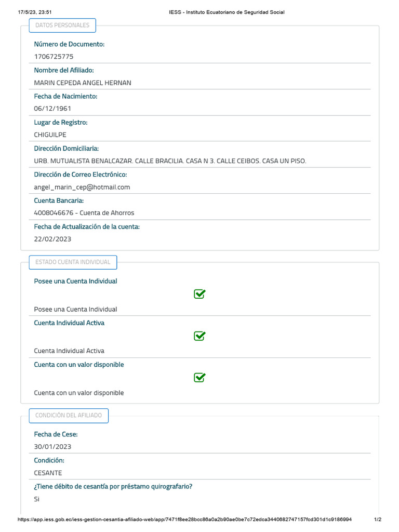Click the Cuenta con un valor disponible checkmark
Image resolution: width=399 pixels, height=532 pixels.
click(199, 377)
